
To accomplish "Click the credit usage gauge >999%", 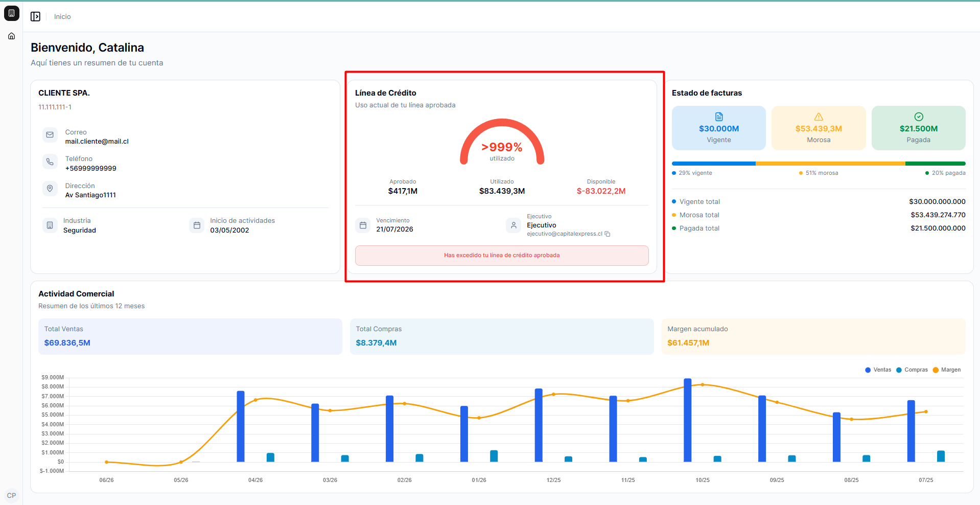I will (x=502, y=142).
